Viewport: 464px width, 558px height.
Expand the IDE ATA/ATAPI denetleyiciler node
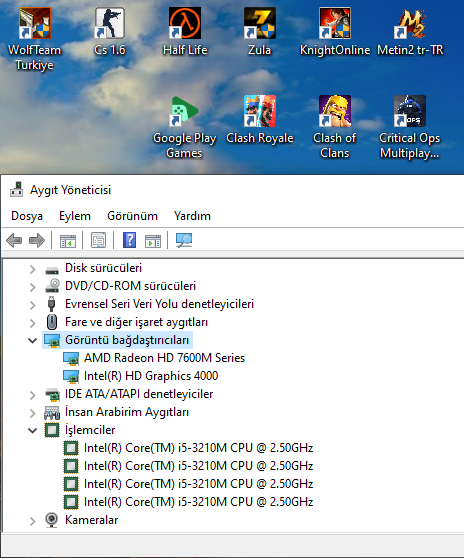point(32,395)
